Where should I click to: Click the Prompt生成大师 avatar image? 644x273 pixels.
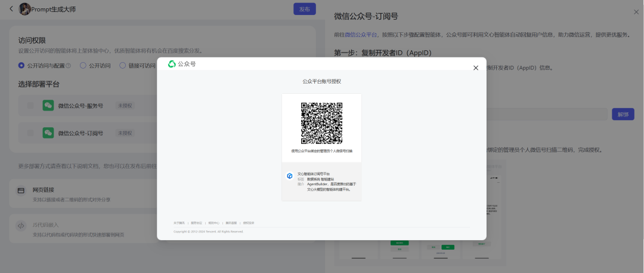24,9
